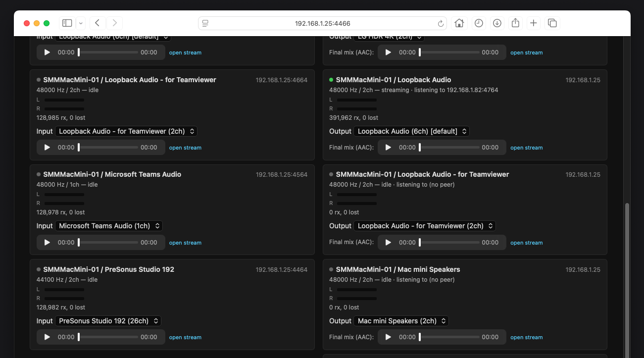Open Input dropdown Loopback Audio - for Teamviewer (2ch)
Screen dimensions: 644x358
tap(126, 131)
